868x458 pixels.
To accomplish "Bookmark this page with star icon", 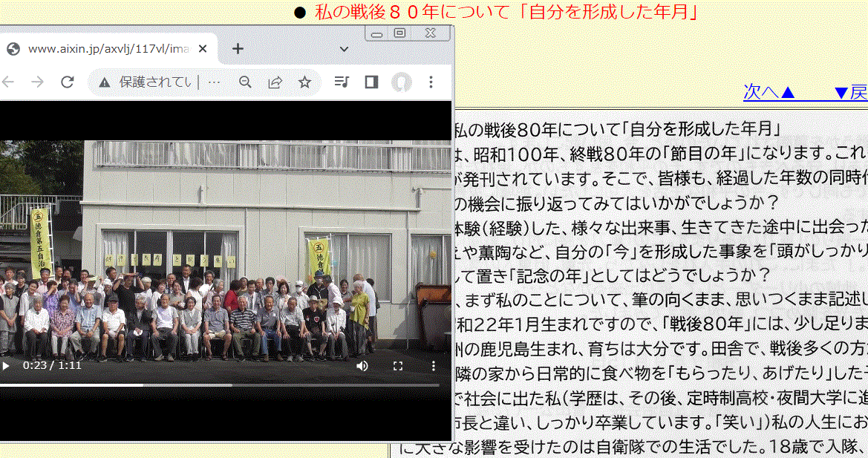I will coord(304,82).
